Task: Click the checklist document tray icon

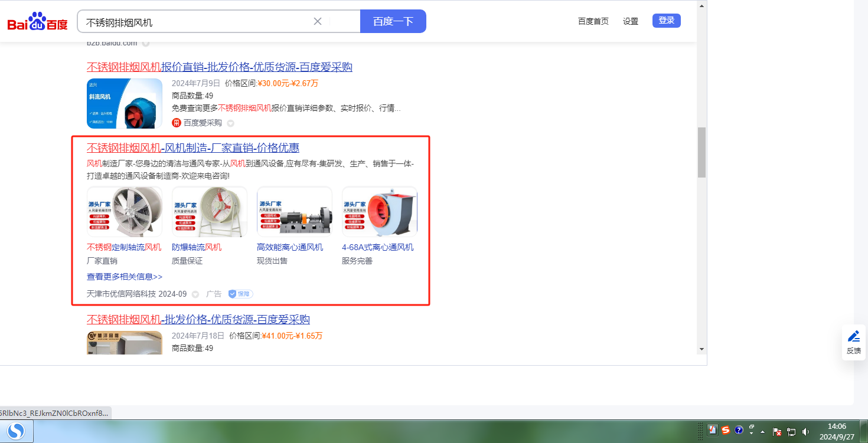Action: coord(713,431)
